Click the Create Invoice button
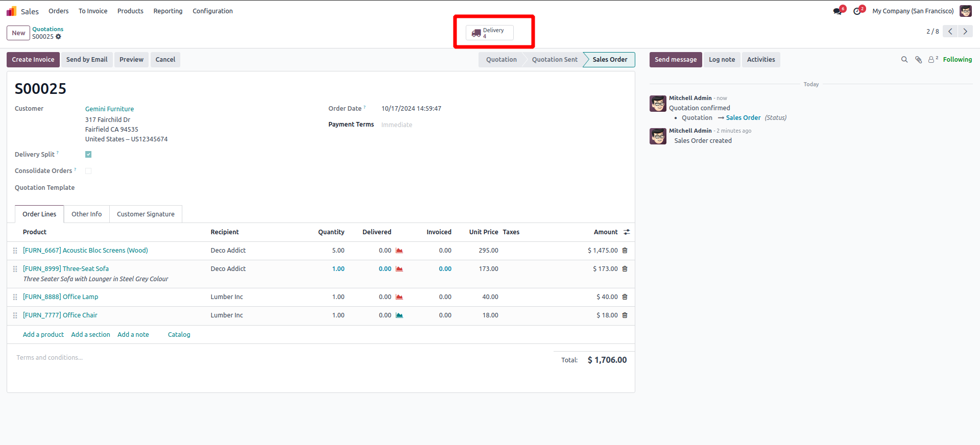Viewport: 980px width, 445px height. click(x=33, y=60)
